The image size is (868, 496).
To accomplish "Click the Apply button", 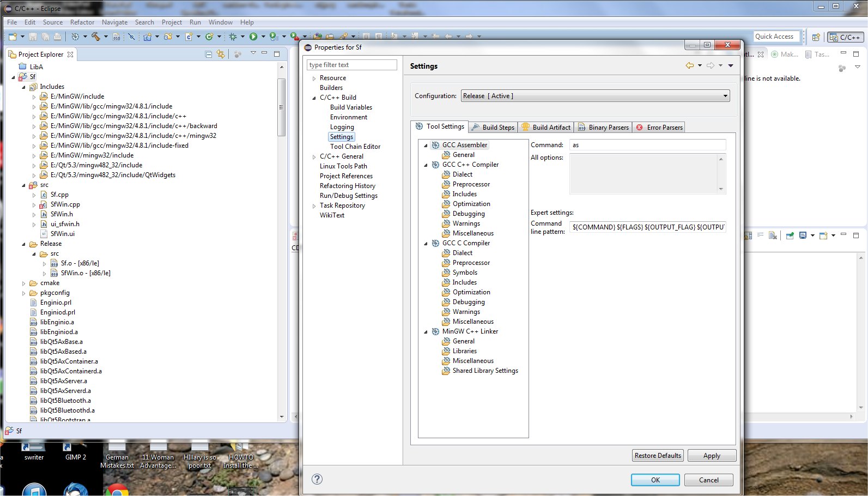I will click(x=711, y=456).
